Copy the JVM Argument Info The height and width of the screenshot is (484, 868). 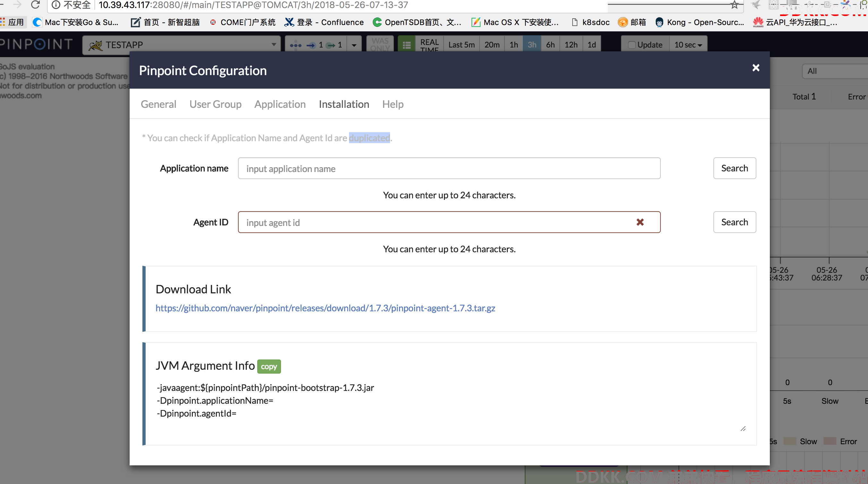(269, 367)
